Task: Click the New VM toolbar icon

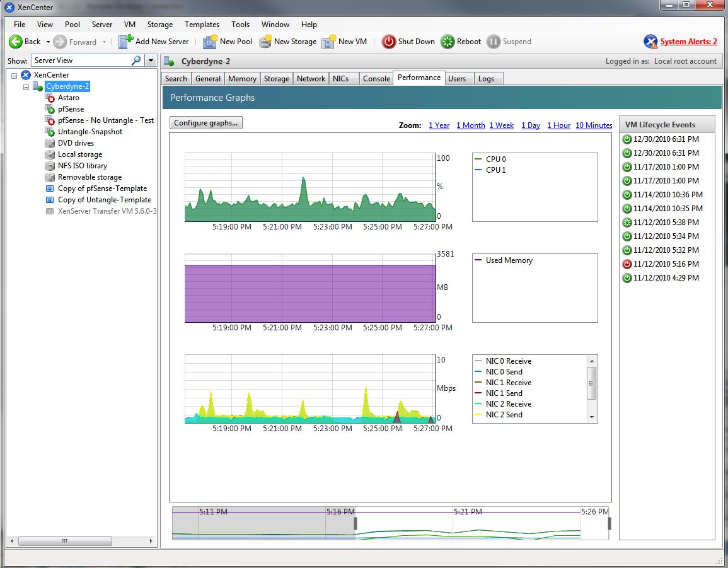Action: [329, 42]
